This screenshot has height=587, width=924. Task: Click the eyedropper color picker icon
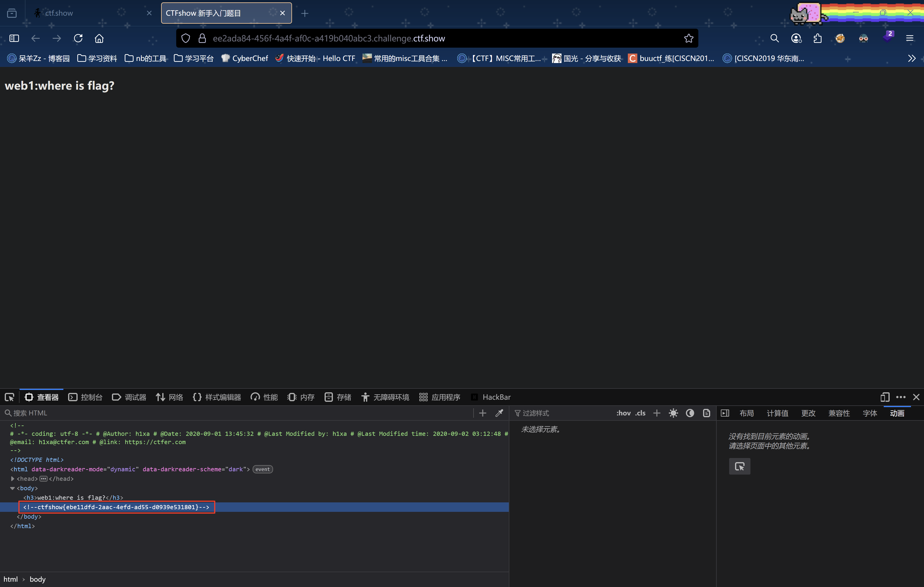[499, 413]
